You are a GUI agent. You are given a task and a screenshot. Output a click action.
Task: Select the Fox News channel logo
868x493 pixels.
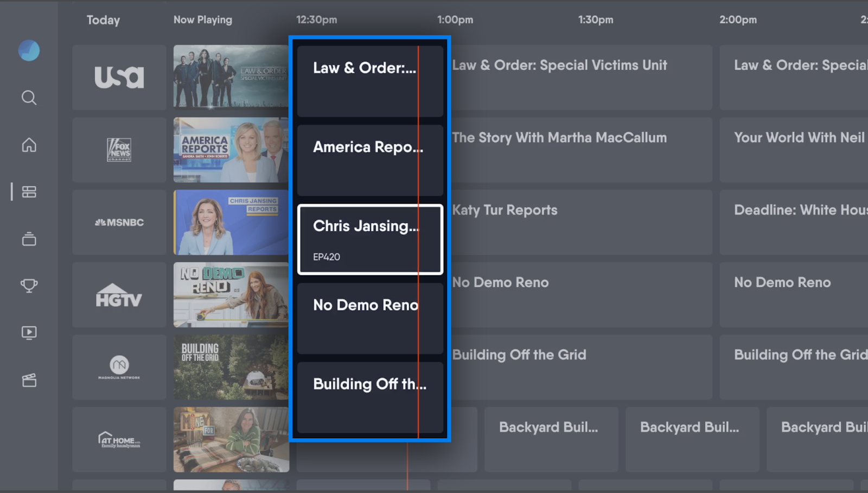[119, 150]
